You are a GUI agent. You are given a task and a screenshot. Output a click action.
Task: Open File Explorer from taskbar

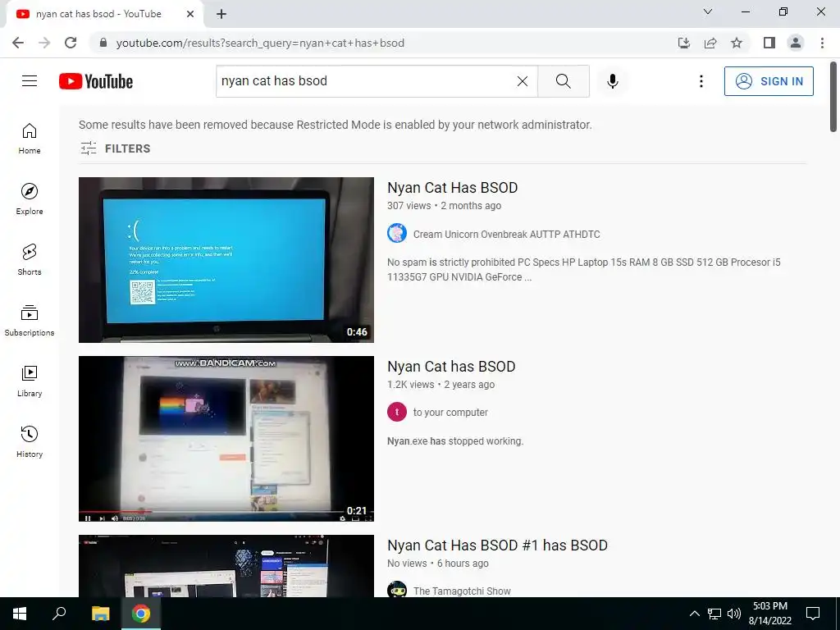100,614
